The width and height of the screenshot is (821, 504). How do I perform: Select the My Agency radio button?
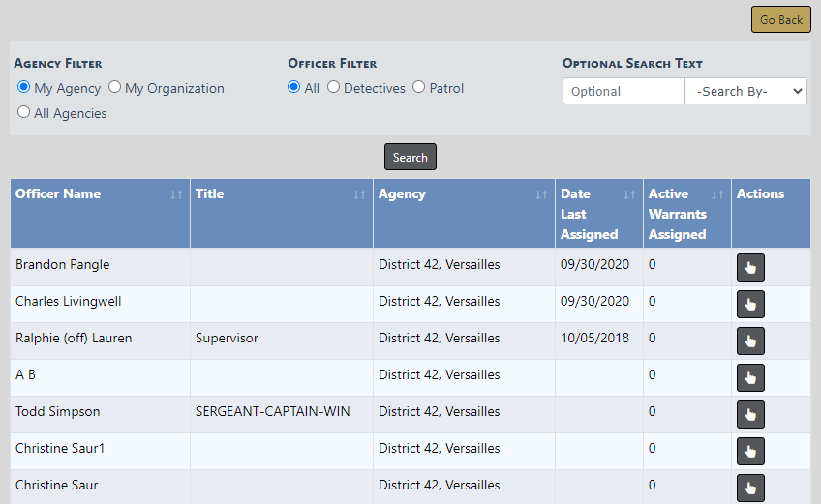tap(24, 88)
